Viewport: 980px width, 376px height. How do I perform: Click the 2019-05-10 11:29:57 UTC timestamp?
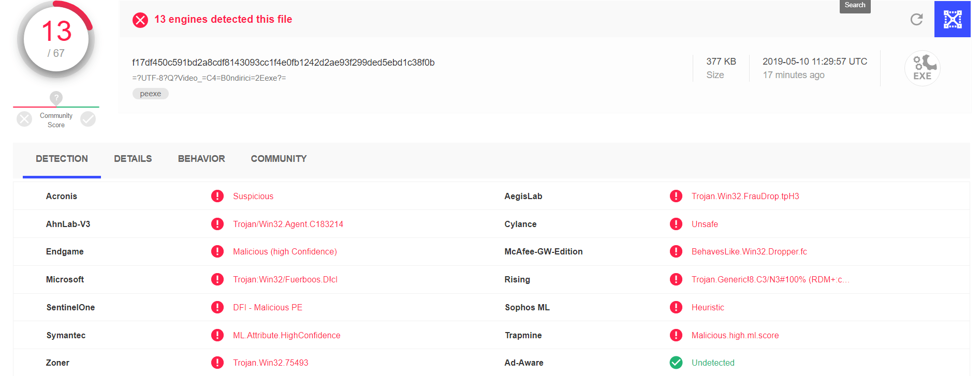coord(815,62)
